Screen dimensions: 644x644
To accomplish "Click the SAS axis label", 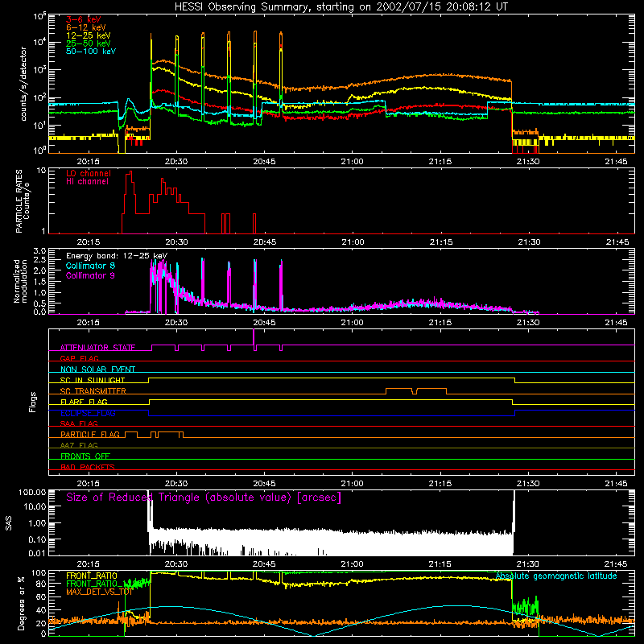I will point(9,523).
